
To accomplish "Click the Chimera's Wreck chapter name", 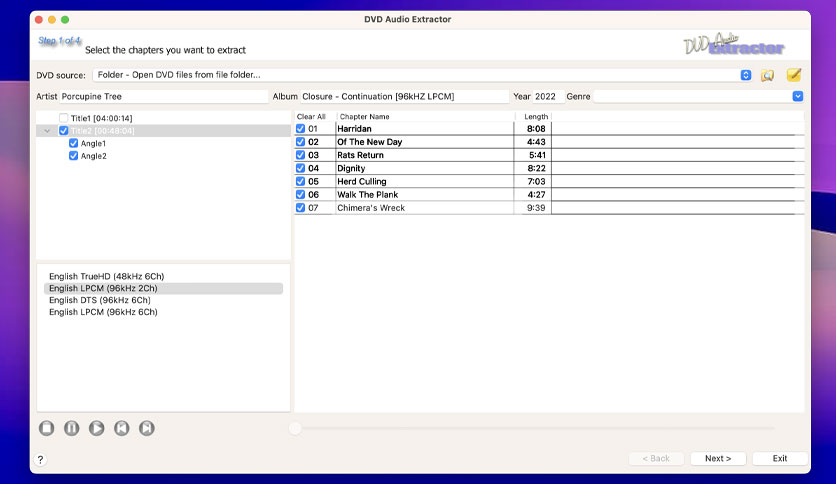I will (371, 208).
